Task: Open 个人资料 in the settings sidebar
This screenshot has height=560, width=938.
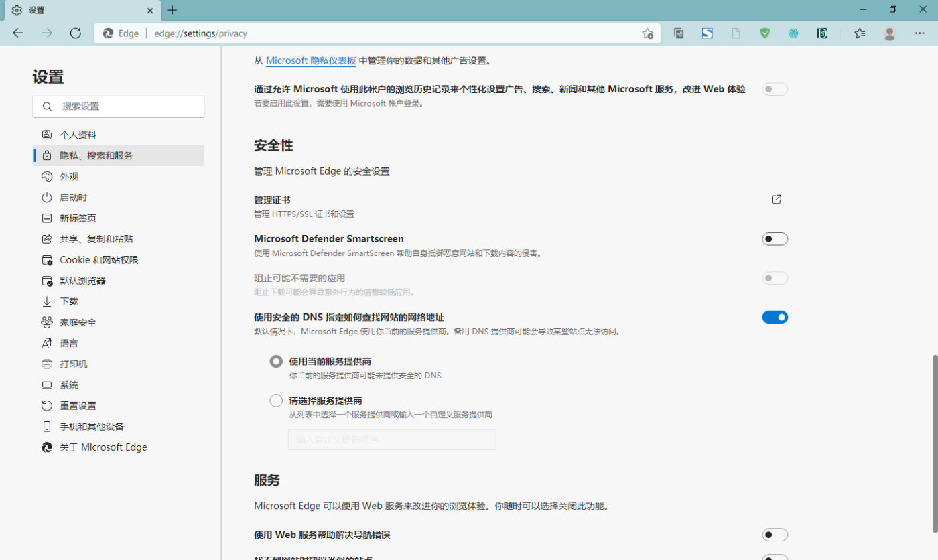Action: click(x=119, y=135)
